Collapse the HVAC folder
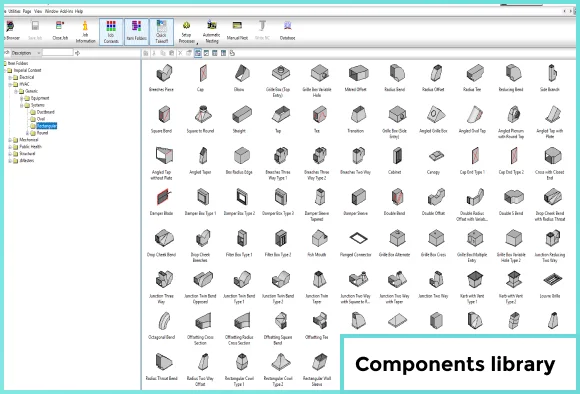Viewport: 580px width, 394px height. (10, 84)
